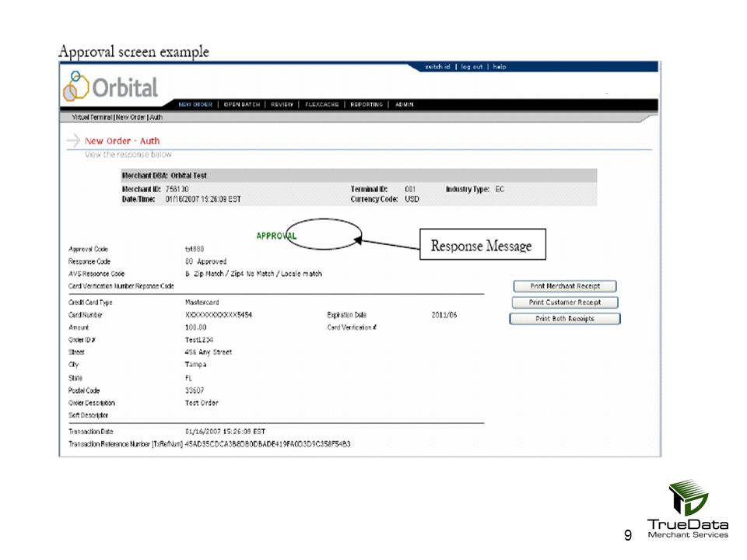Image resolution: width=747 pixels, height=560 pixels.
Task: Click masked card number ending 5454
Action: tap(218, 315)
